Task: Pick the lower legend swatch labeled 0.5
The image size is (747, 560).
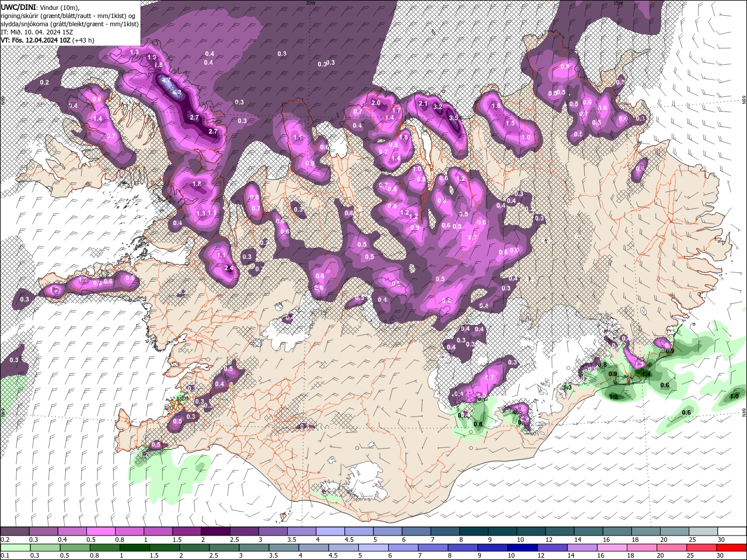Action: (x=75, y=548)
